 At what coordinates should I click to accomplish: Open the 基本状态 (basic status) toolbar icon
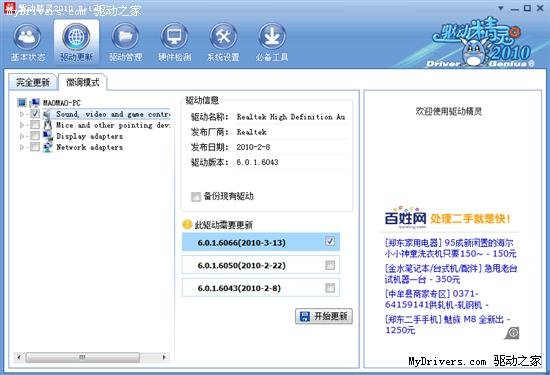click(27, 37)
